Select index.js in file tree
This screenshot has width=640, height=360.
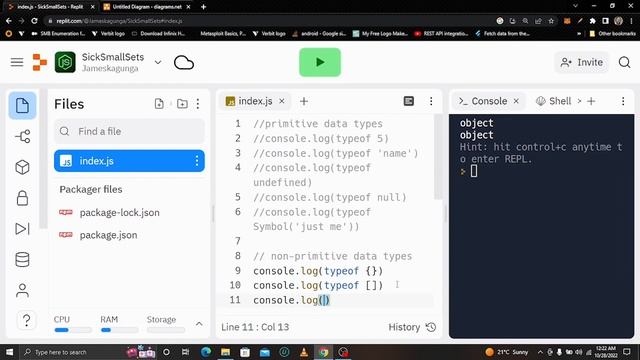pyautogui.click(x=129, y=161)
